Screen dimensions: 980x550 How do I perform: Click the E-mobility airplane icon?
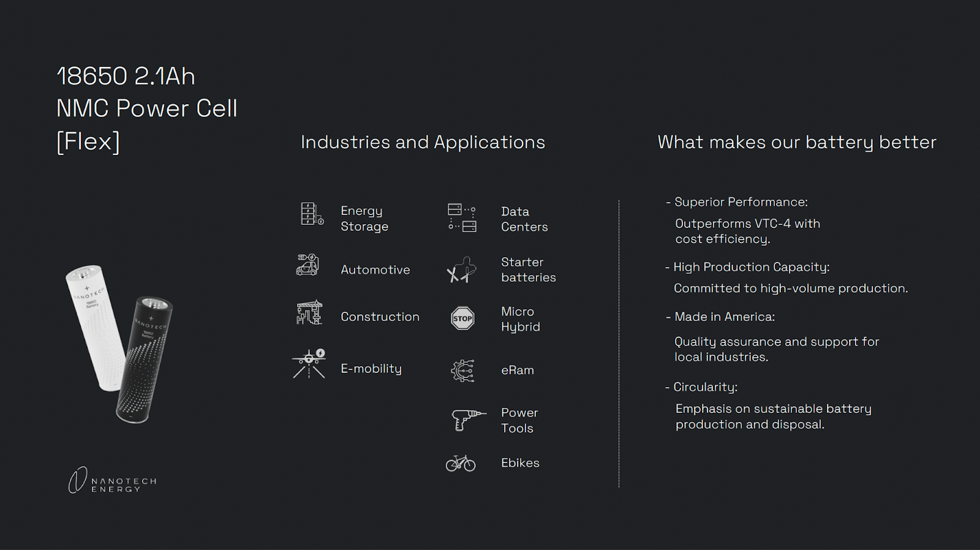pos(309,364)
